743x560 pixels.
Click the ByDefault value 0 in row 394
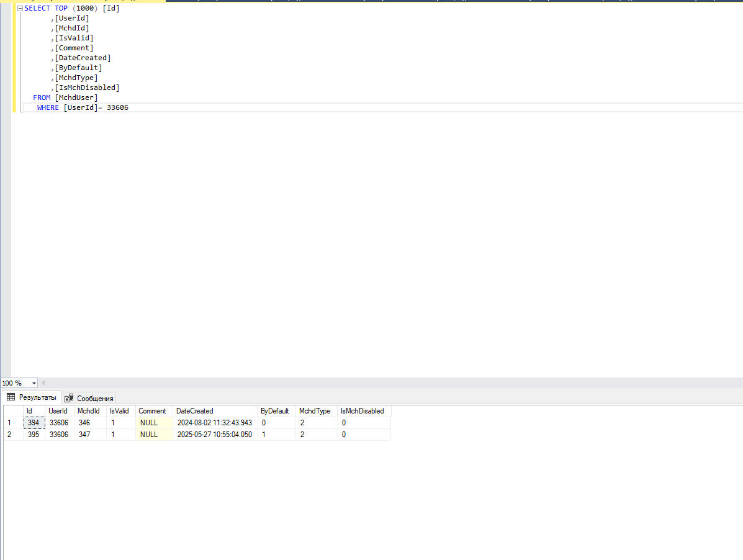tap(276, 423)
